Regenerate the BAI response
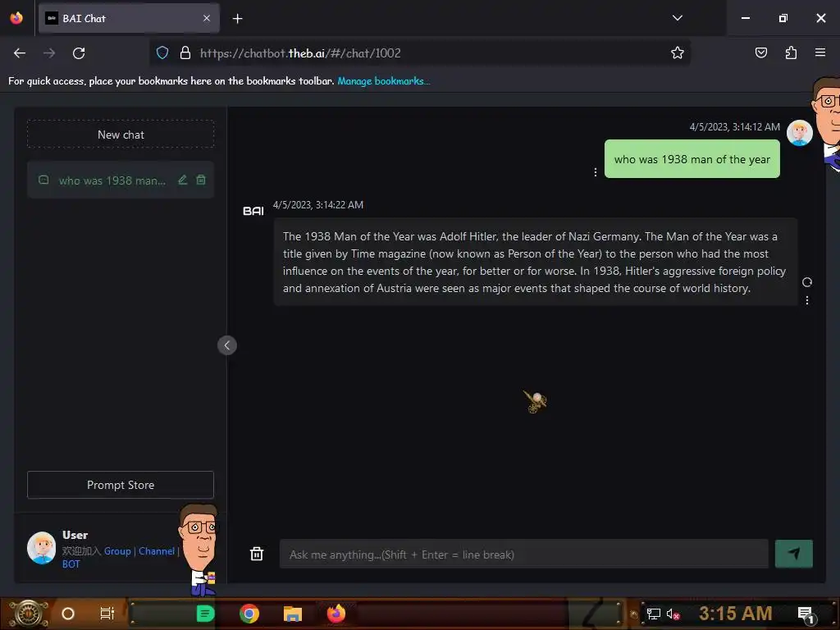Image resolution: width=840 pixels, height=630 pixels. pos(807,282)
